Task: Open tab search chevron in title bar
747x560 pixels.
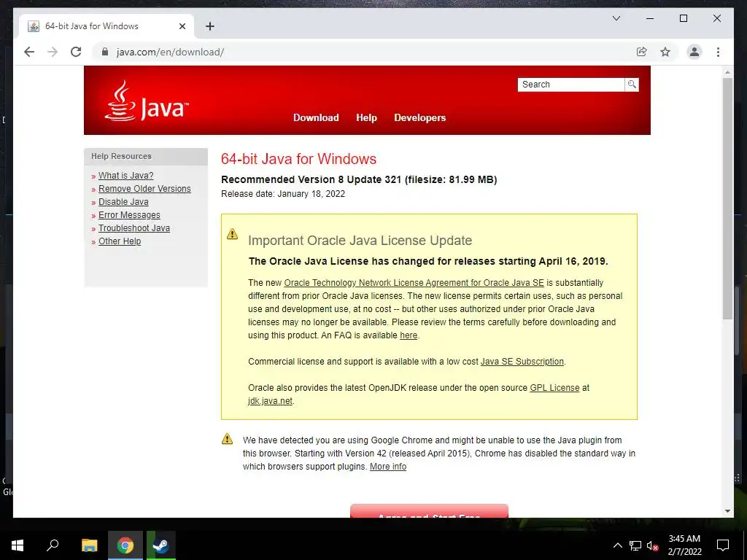Action: click(616, 18)
